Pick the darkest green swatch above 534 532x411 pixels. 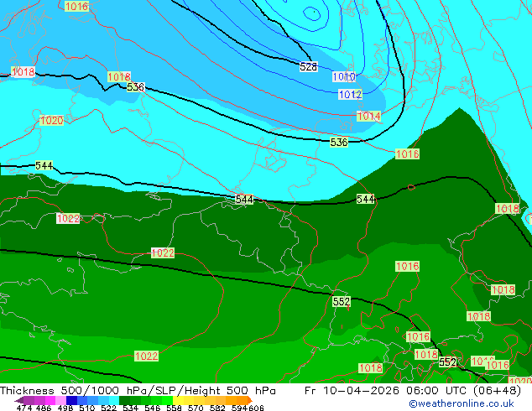click(124, 400)
